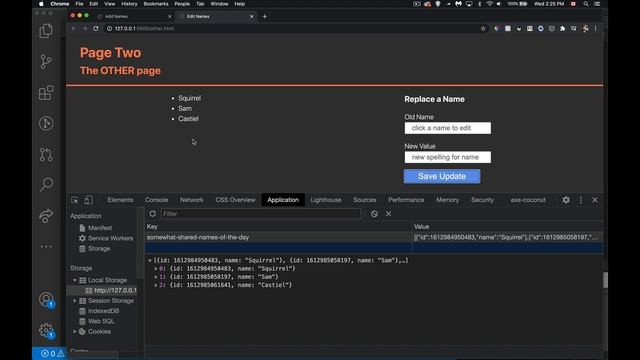This screenshot has width=640, height=360.
Task: Open Bookmarks menu in menu bar
Action: [156, 4]
